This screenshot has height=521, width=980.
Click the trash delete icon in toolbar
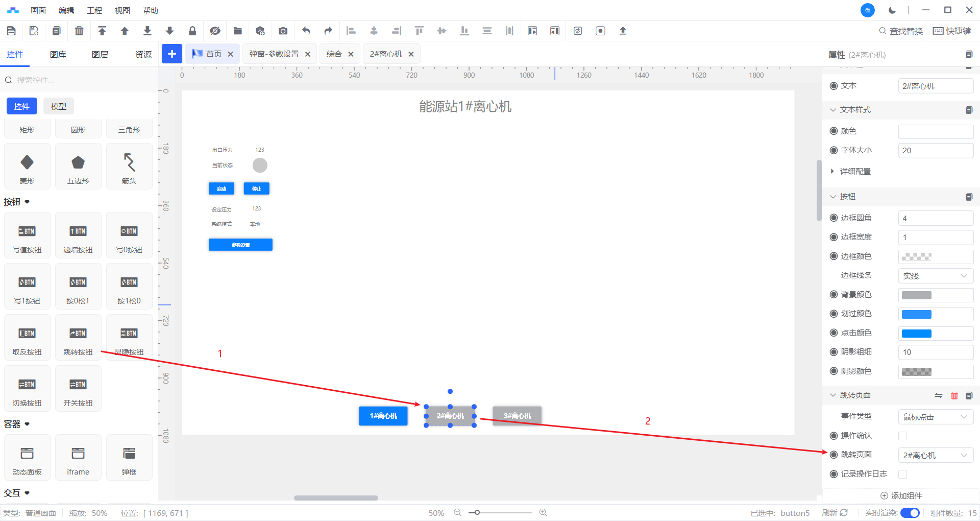pos(79,31)
